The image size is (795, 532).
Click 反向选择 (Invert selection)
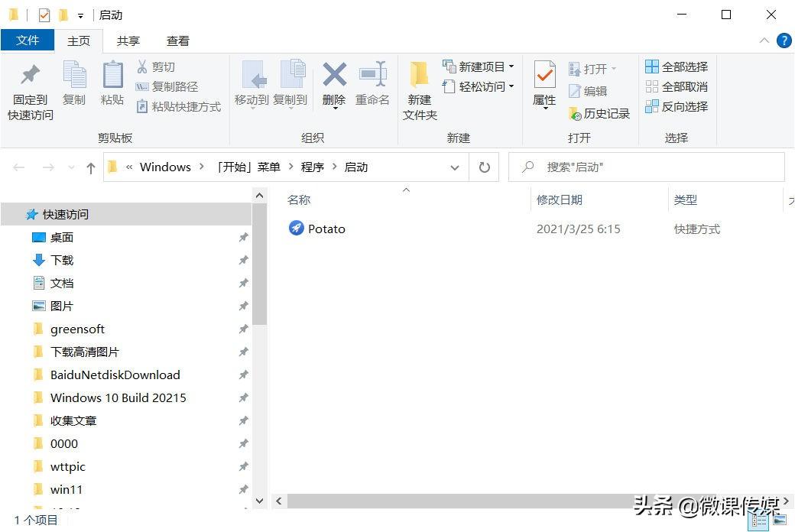pos(677,106)
